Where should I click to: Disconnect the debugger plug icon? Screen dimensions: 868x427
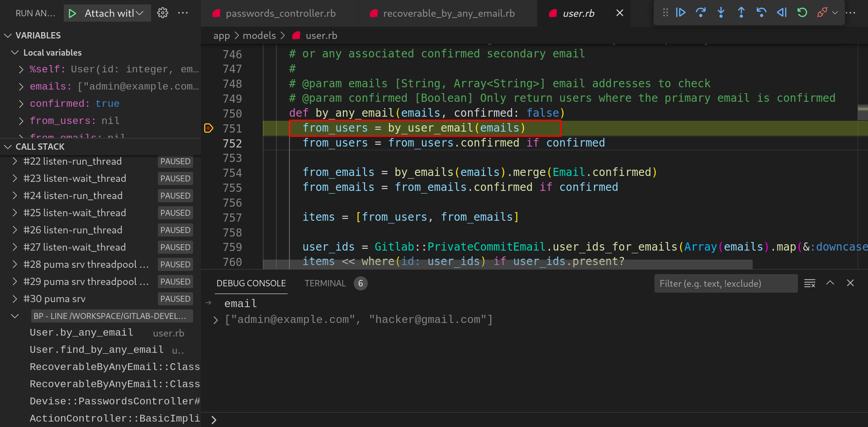tap(822, 13)
